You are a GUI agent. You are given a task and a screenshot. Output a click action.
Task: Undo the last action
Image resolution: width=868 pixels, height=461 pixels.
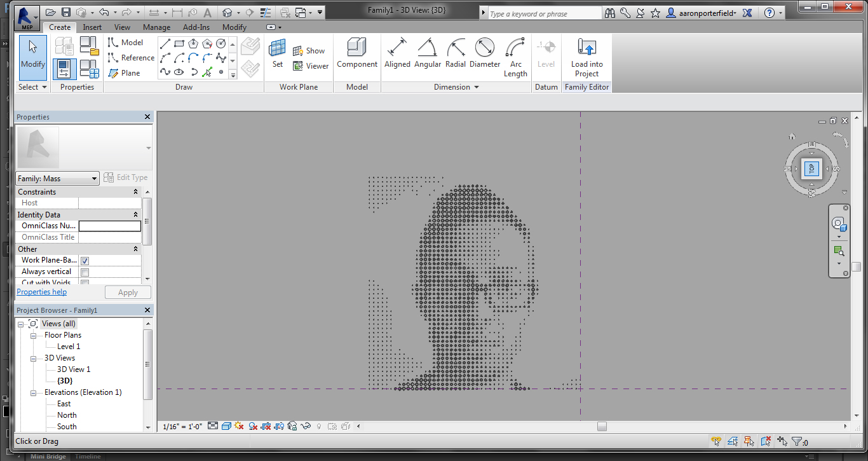point(104,13)
